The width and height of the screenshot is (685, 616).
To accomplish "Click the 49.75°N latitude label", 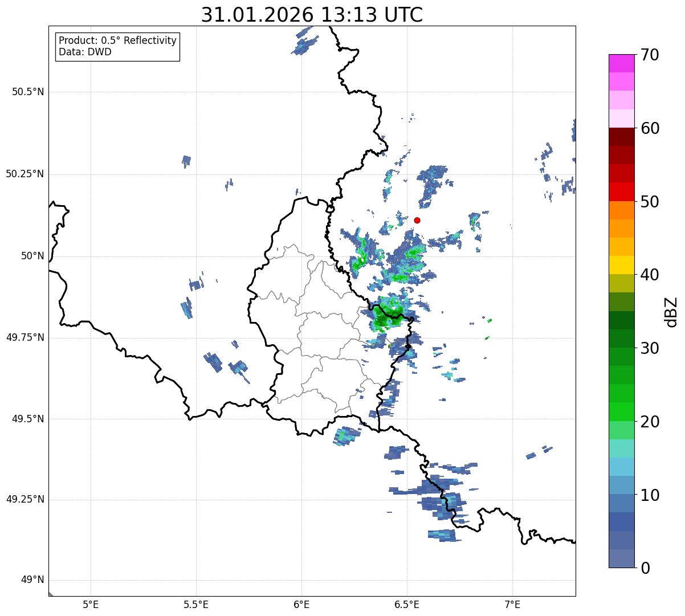I will click(25, 337).
